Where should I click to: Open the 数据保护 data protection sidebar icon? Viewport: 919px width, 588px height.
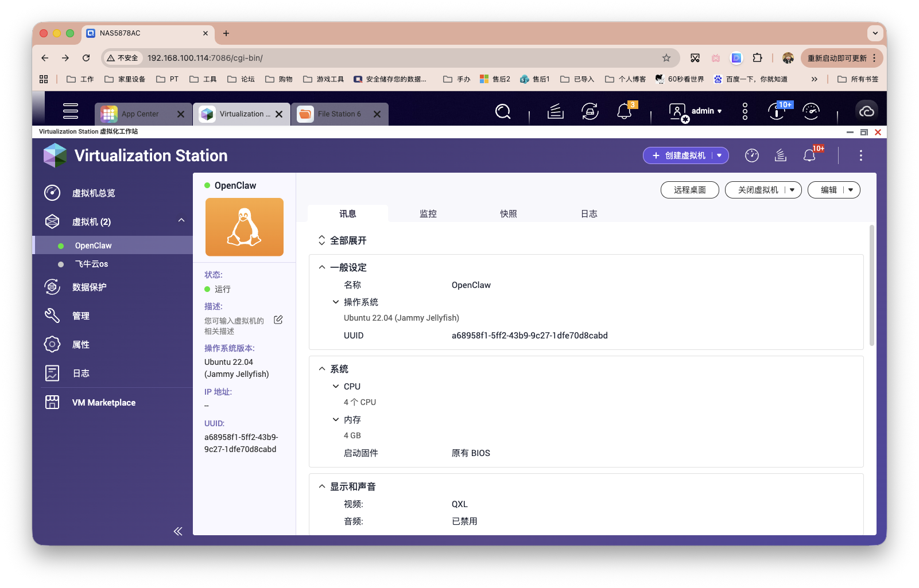pos(52,287)
